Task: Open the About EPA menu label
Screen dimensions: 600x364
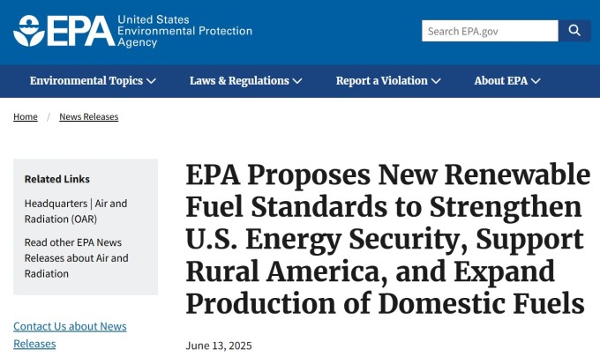Action: (x=501, y=81)
